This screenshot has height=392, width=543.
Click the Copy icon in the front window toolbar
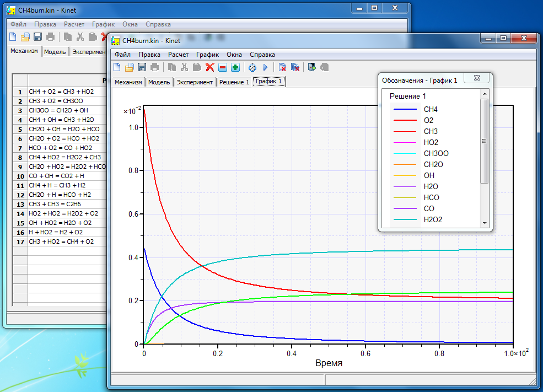(172, 67)
